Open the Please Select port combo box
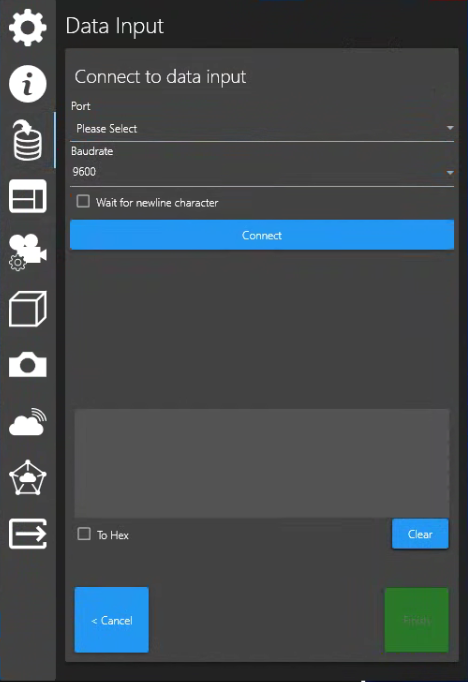468x682 pixels. 262,129
